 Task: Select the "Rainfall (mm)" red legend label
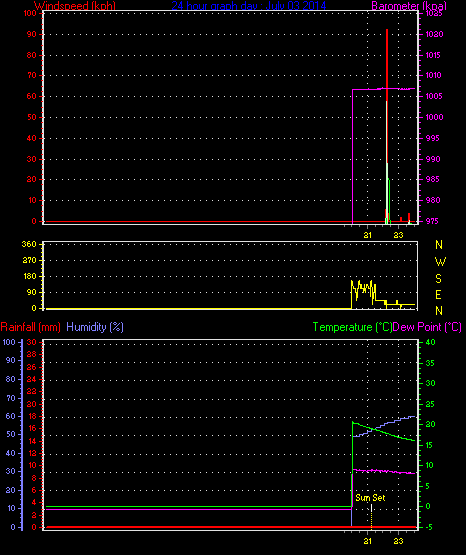30,327
